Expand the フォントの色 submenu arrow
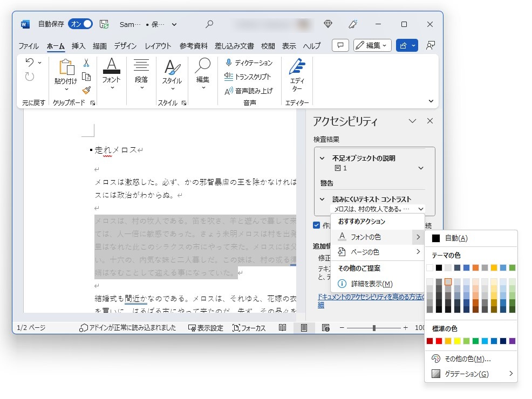This screenshot has height=399, width=532. point(417,237)
